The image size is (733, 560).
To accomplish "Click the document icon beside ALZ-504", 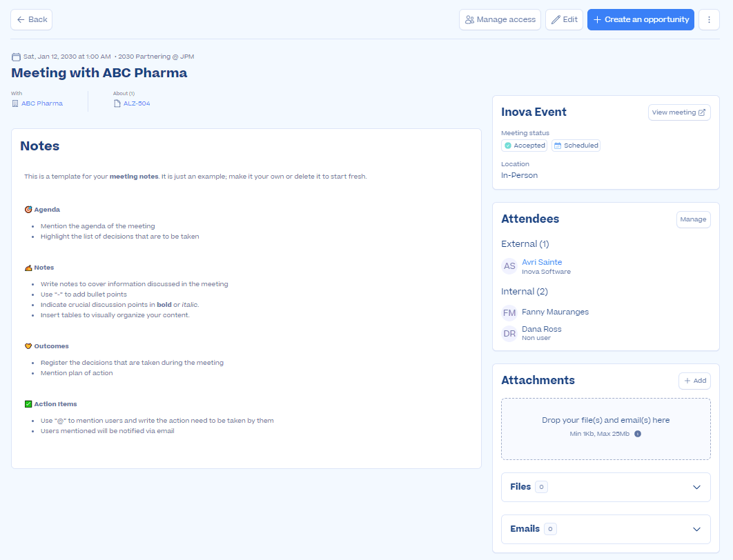I will (x=117, y=103).
